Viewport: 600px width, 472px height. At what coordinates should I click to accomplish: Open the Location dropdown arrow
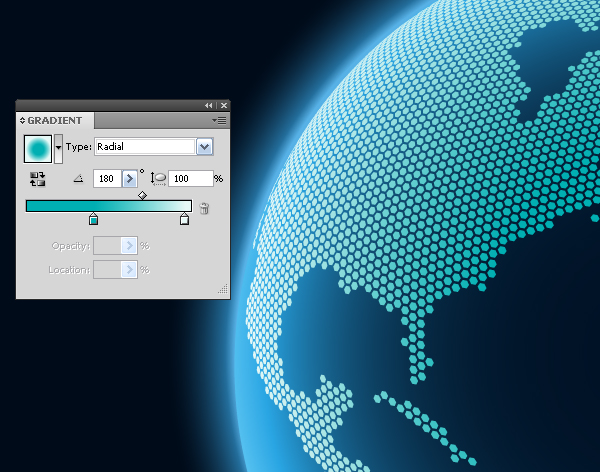pyautogui.click(x=129, y=270)
